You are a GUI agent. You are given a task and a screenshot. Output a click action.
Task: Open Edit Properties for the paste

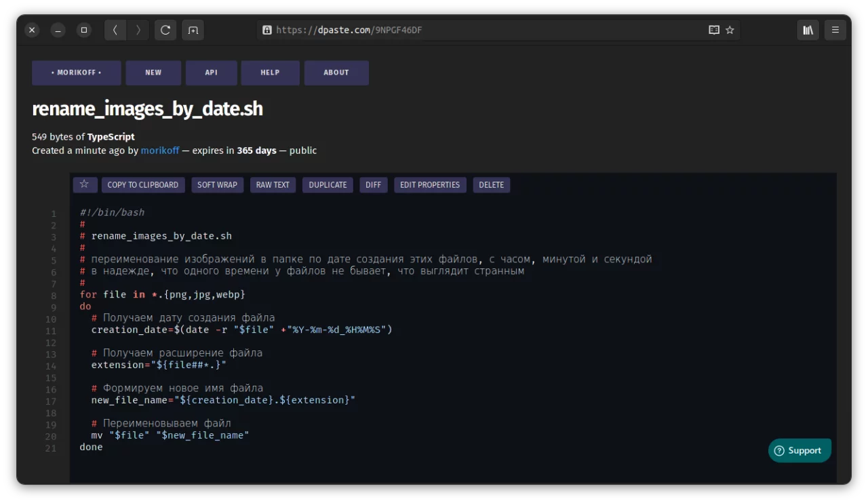tap(430, 185)
